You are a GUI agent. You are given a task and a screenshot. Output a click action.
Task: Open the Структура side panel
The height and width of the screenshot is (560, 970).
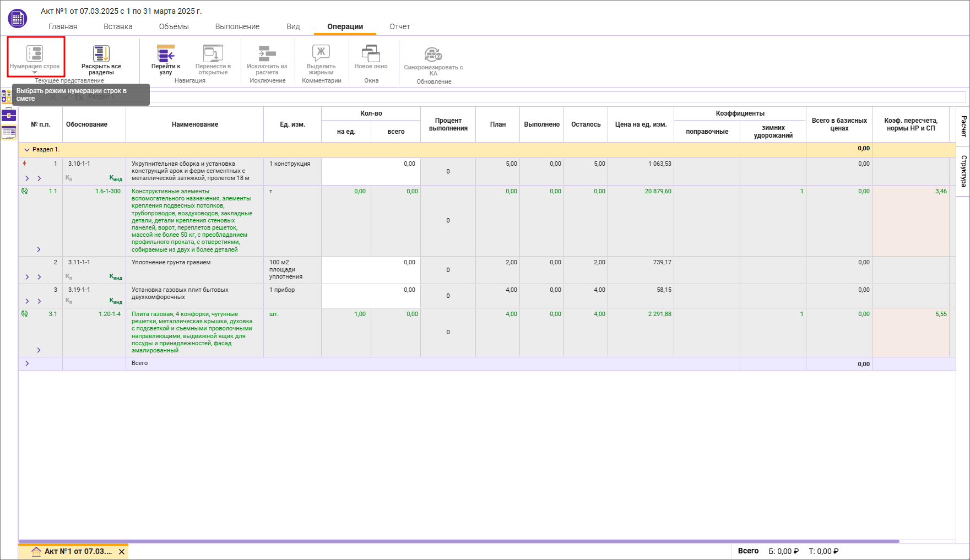963,171
